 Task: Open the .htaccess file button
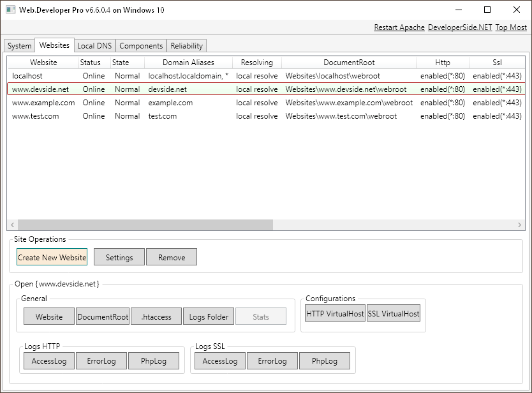156,316
